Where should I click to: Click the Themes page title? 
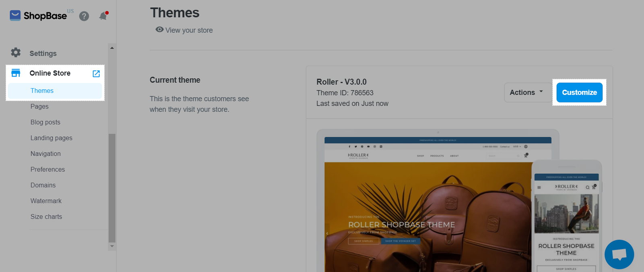(175, 12)
